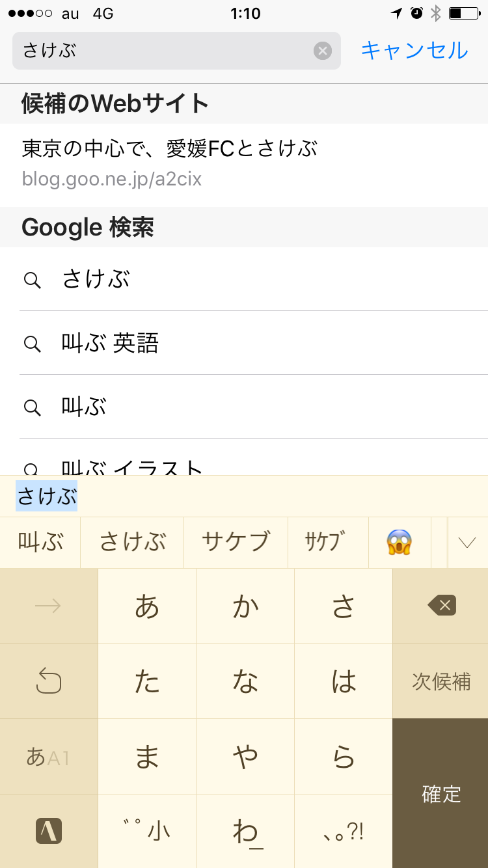
Task: Open the blog.goo.ne.jp suggested website
Action: pos(169,163)
